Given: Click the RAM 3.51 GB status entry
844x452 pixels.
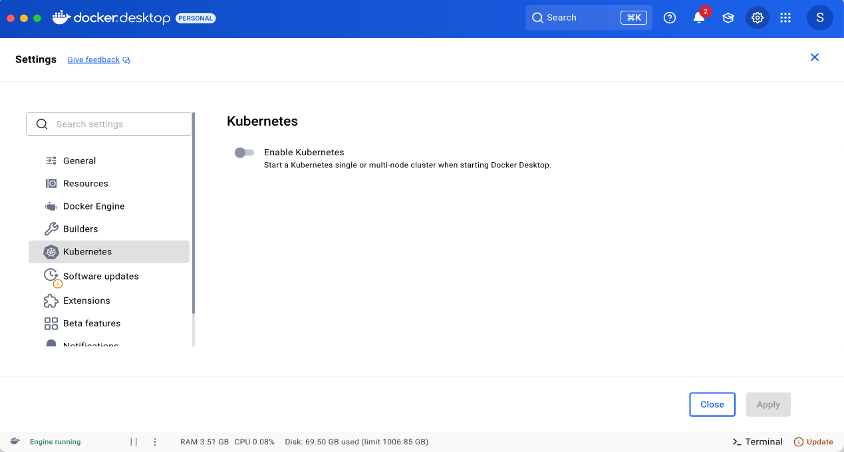Looking at the screenshot, I should [204, 442].
